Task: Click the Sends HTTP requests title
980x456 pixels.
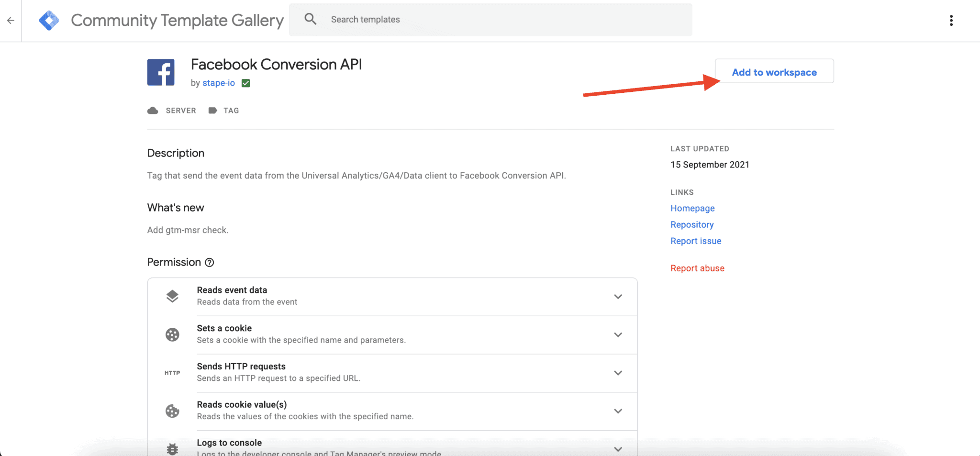Action: tap(241, 367)
